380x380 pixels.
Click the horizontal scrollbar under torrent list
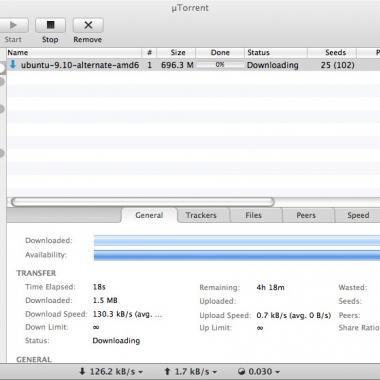142,202
